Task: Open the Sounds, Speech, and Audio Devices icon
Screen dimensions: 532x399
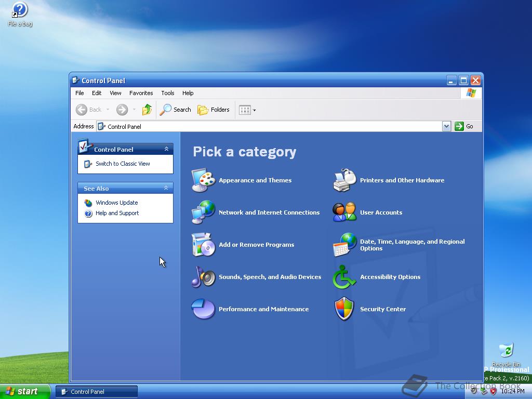Action: point(203,277)
